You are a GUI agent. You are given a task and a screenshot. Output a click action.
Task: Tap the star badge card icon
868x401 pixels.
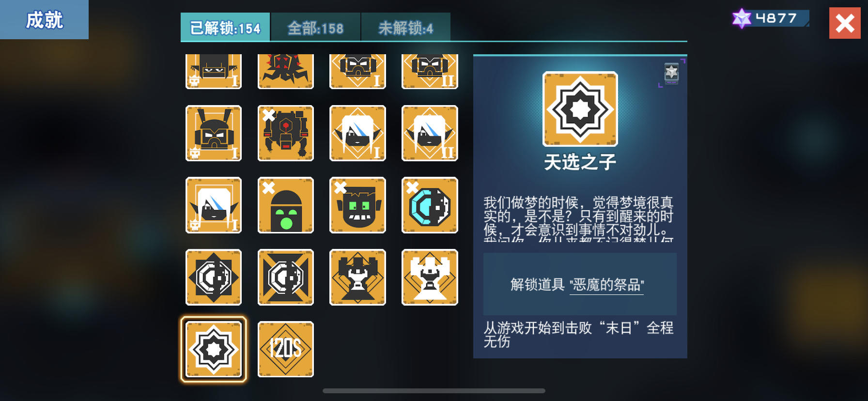click(x=671, y=73)
